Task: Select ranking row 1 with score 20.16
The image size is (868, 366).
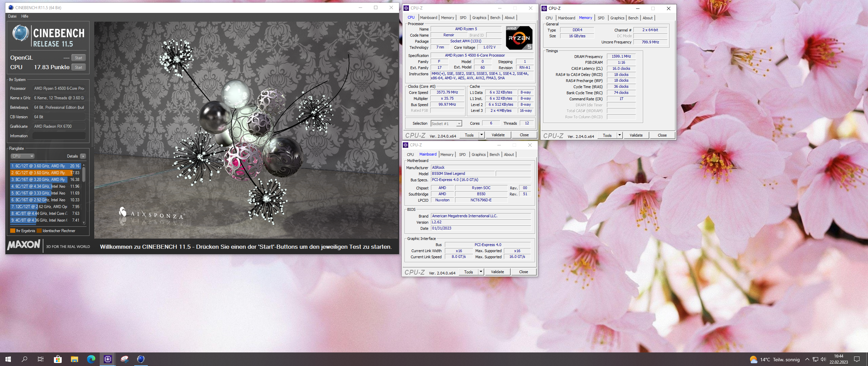Action: [x=45, y=166]
